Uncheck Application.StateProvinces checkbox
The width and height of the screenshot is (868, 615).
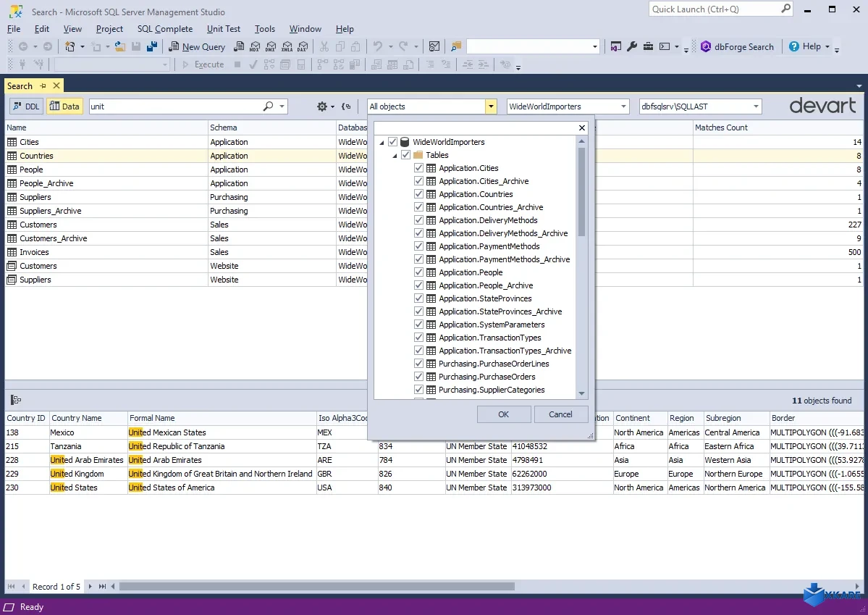coord(418,298)
